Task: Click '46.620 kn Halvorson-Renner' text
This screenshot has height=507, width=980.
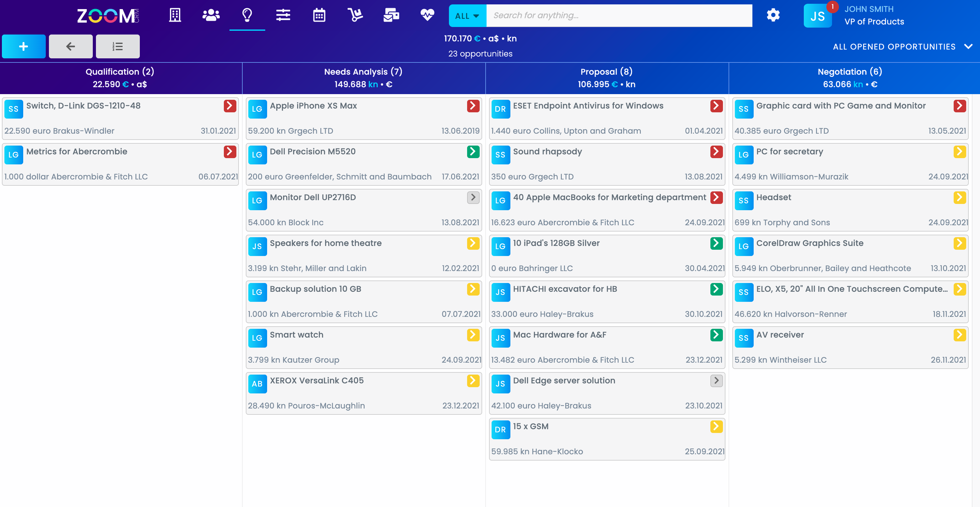Action: tap(791, 314)
